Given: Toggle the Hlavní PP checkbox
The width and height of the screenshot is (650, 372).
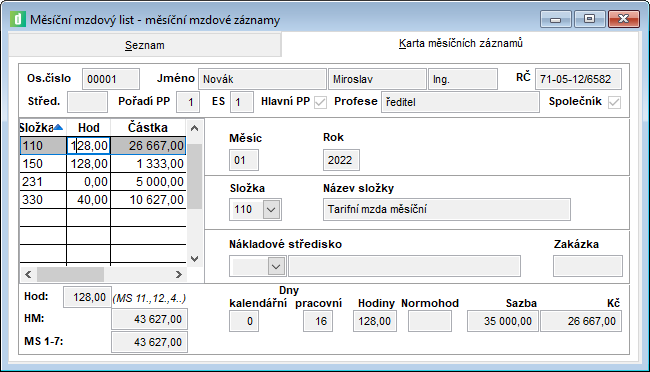Looking at the screenshot, I should (320, 102).
